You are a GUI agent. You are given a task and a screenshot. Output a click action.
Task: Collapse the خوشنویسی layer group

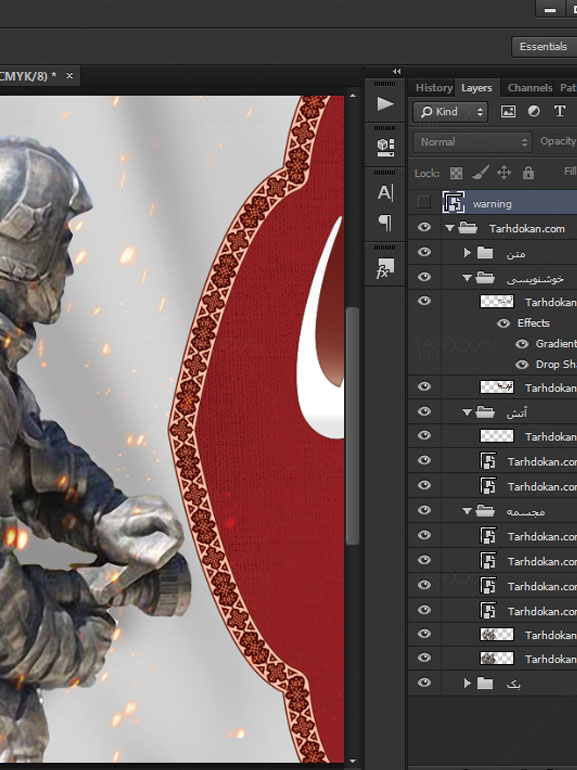coord(467,278)
